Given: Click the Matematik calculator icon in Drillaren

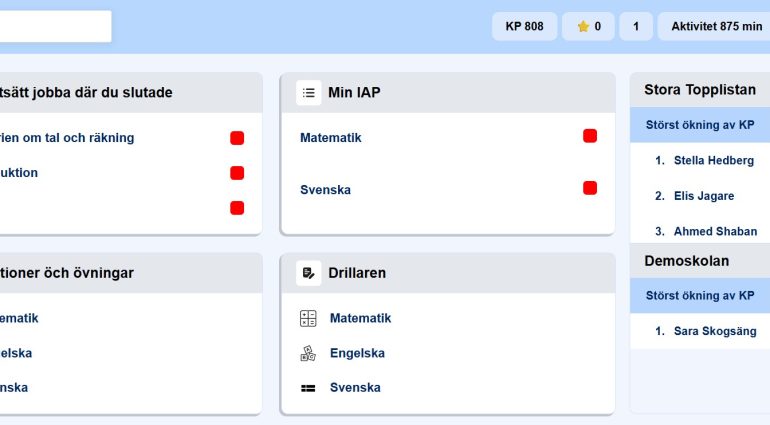Looking at the screenshot, I should tap(308, 318).
